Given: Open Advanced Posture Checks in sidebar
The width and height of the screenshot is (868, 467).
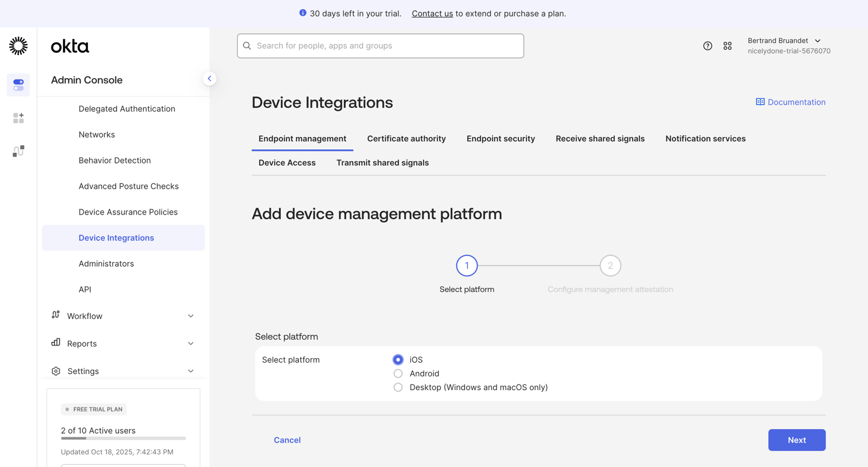Looking at the screenshot, I should 129,186.
